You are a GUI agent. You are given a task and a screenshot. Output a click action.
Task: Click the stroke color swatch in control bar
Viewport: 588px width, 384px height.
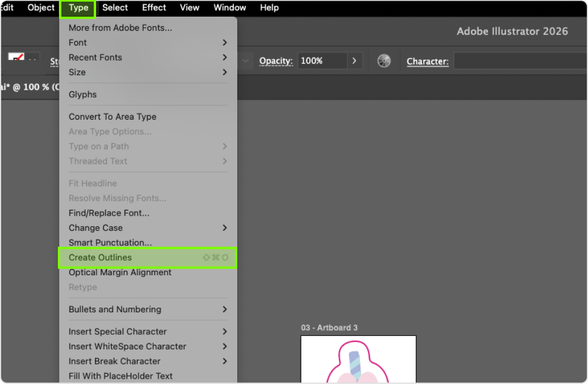point(16,59)
